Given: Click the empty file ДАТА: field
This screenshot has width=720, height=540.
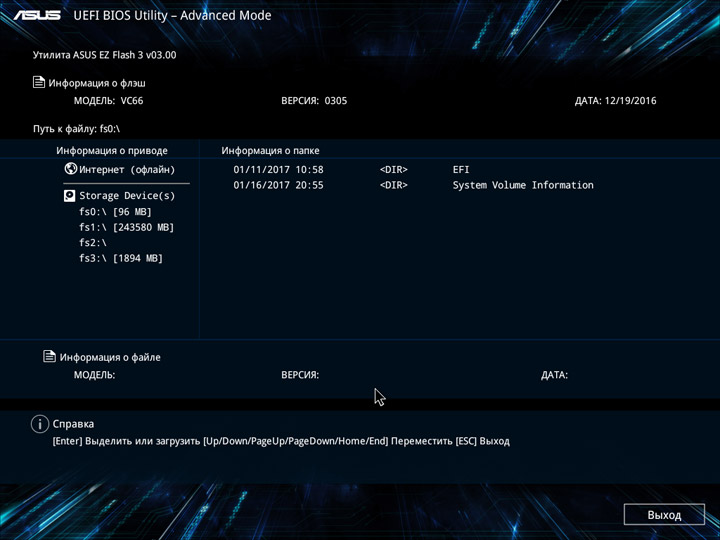Looking at the screenshot, I should [x=554, y=375].
